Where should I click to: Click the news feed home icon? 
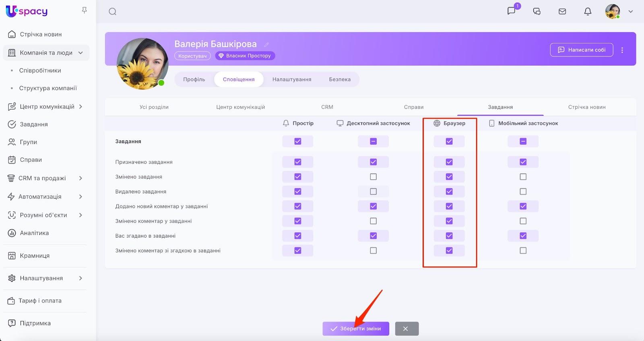click(x=12, y=34)
